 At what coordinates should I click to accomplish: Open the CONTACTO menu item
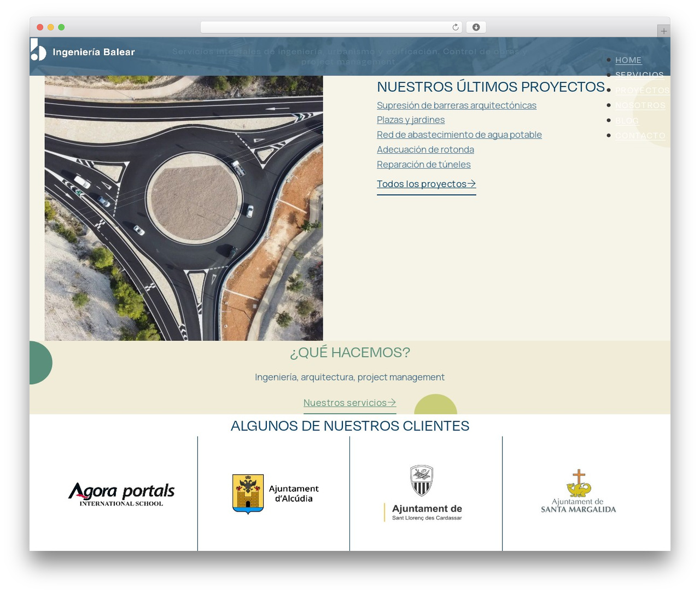pos(640,135)
